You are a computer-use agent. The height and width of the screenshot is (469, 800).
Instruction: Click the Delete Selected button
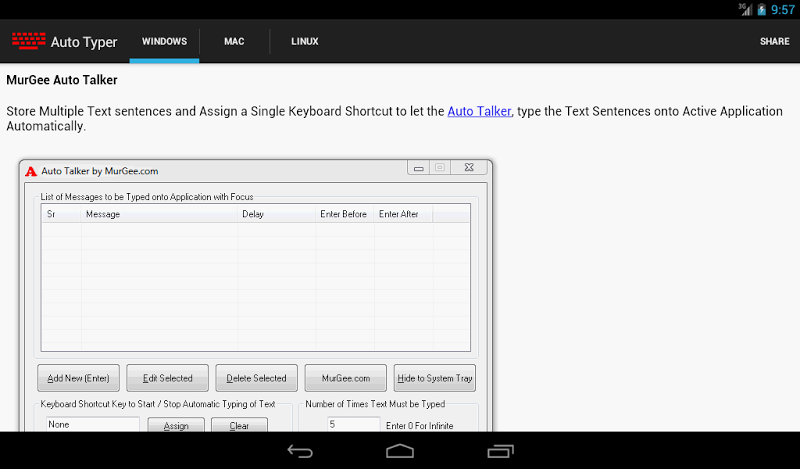pyautogui.click(x=256, y=378)
